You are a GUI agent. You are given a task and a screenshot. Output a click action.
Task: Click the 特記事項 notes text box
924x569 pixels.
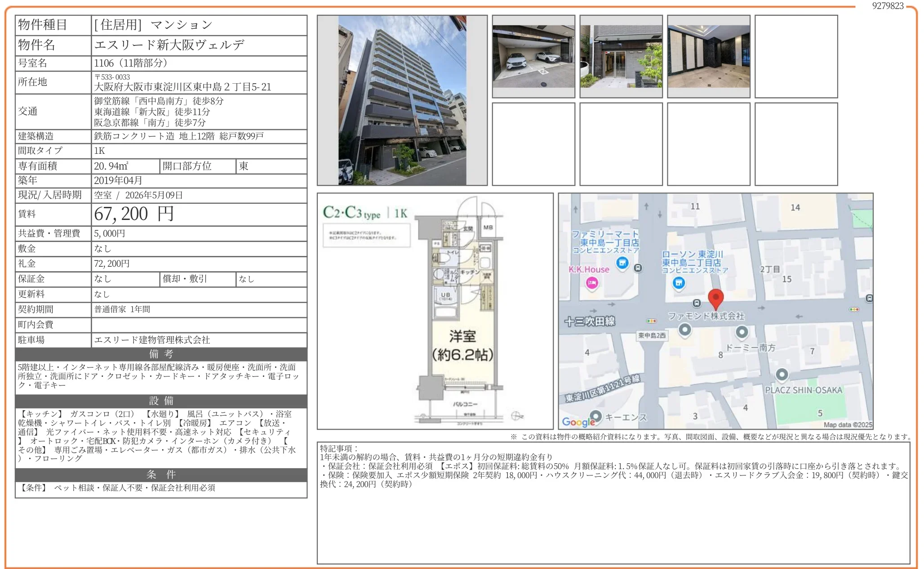click(613, 502)
